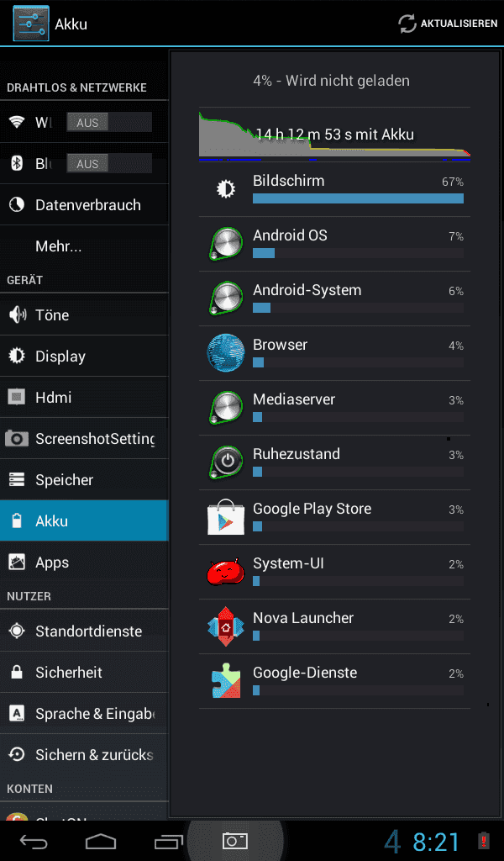Open Bildschirm battery usage details

(334, 189)
